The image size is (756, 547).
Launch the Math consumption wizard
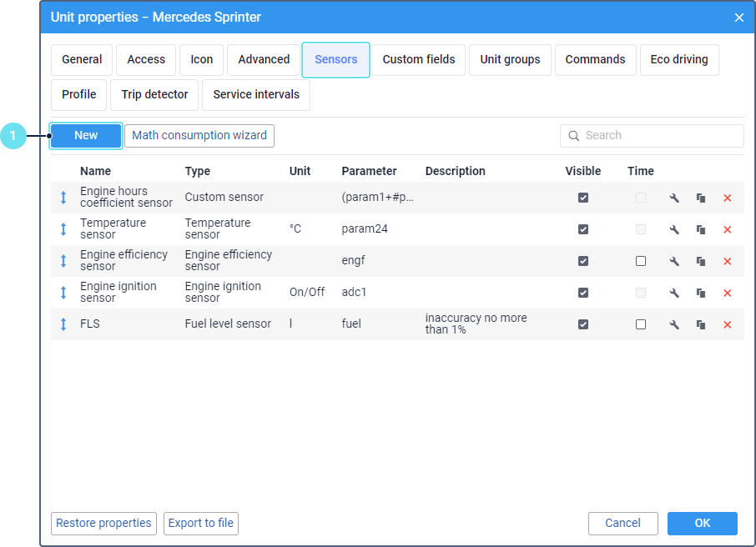199,136
